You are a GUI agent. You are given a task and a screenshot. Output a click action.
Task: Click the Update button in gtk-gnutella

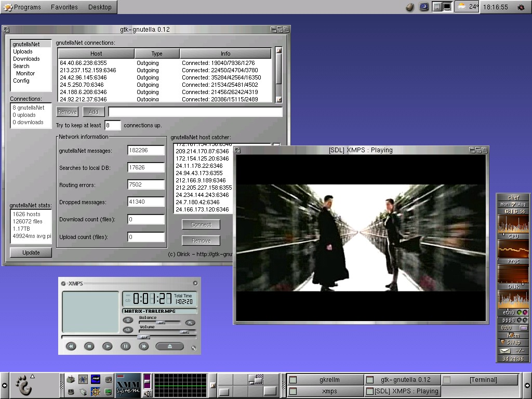(31, 252)
